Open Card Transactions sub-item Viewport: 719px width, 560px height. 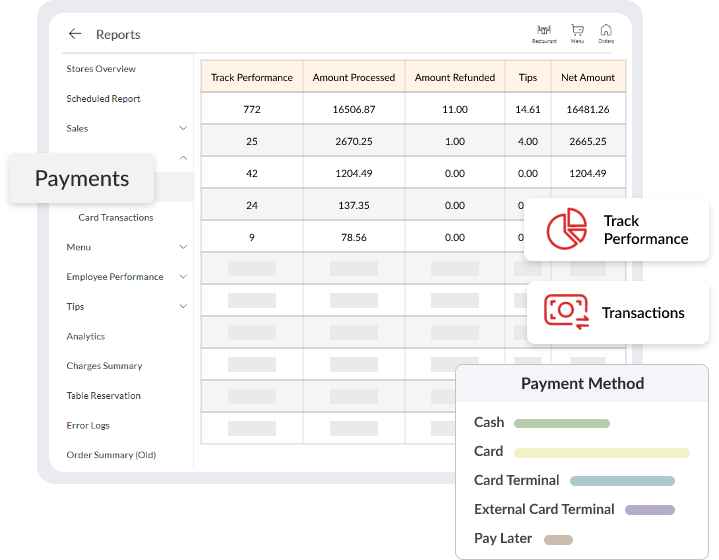pos(116,217)
